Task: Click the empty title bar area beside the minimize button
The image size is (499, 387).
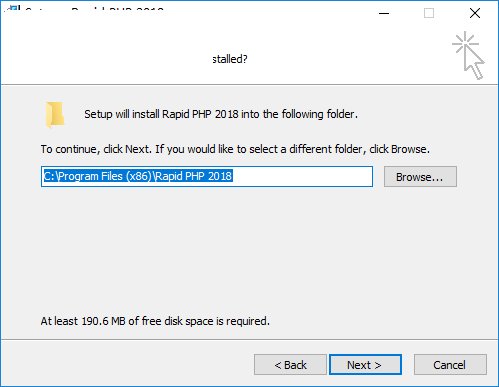Action: (x=267, y=13)
